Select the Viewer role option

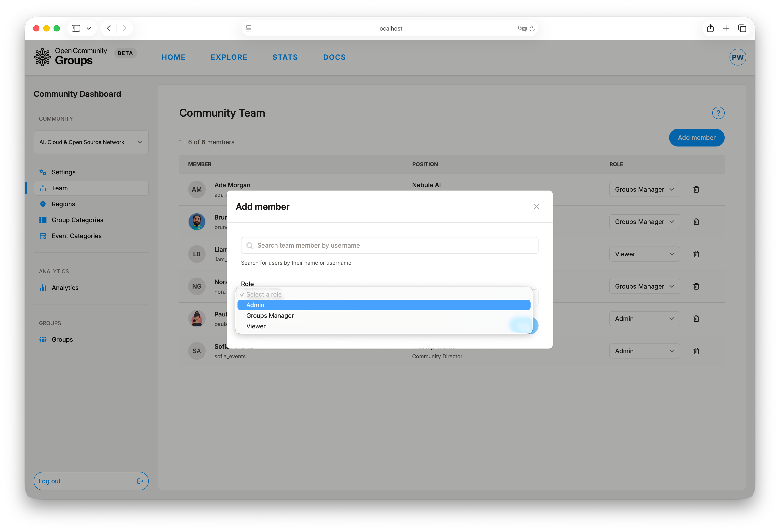384,326
